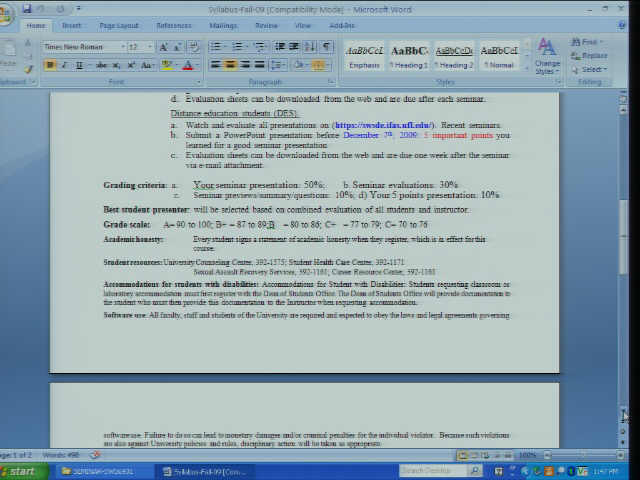
Task: Apply the Heading 1 style
Action: coord(409,56)
